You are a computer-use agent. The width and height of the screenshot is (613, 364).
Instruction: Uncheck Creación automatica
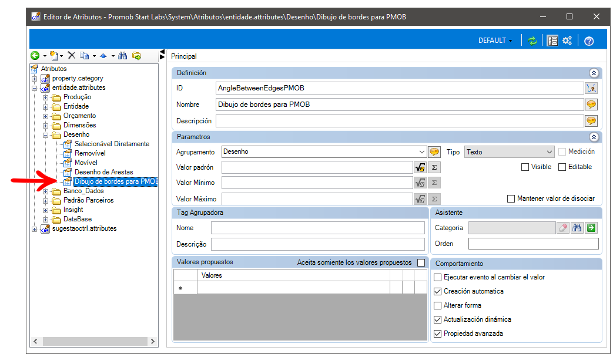(438, 291)
